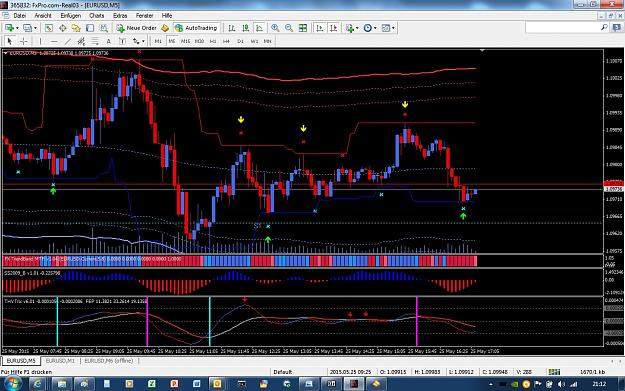The width and height of the screenshot is (625, 391).
Task: Open the Hilfe menu
Action: [x=167, y=16]
